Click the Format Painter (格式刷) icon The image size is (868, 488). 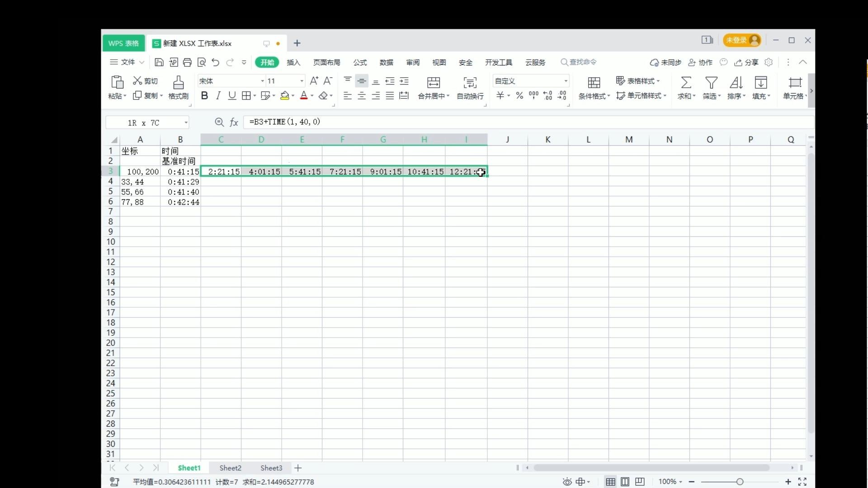pos(178,83)
